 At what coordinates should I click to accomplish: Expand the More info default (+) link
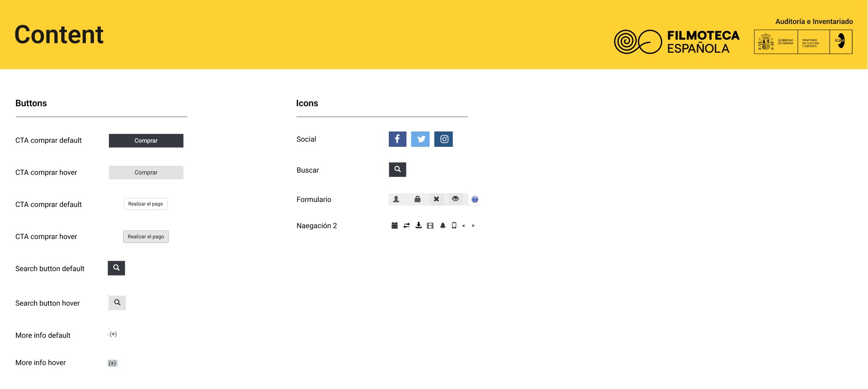(113, 334)
